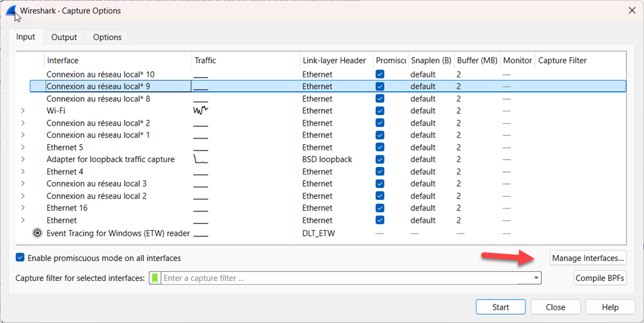This screenshot has width=644, height=323.
Task: Click into the capture filter input field
Action: 345,278
